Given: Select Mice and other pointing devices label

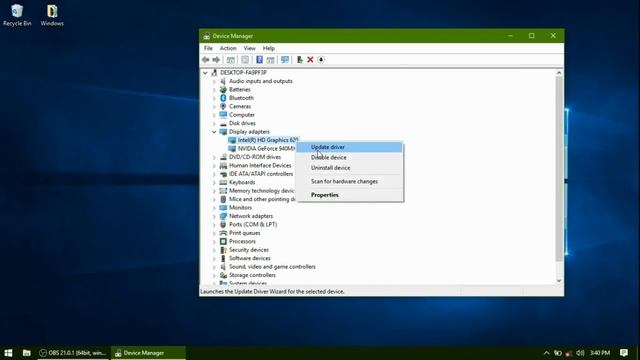Looking at the screenshot, I should point(262,199).
